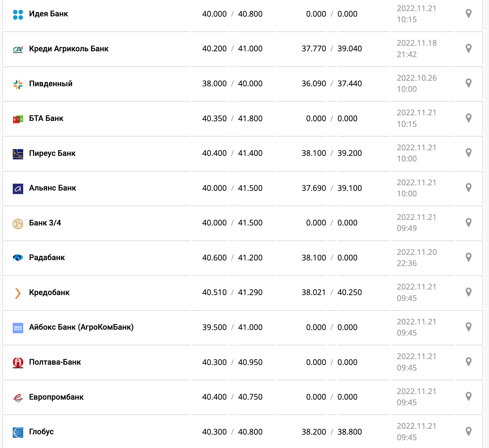Click the map pin for Идея Банк

(x=468, y=13)
